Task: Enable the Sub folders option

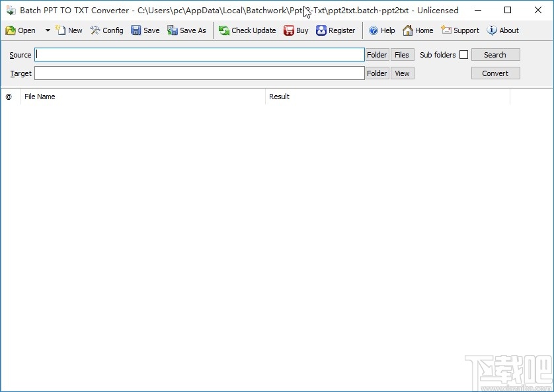Action: click(x=465, y=55)
